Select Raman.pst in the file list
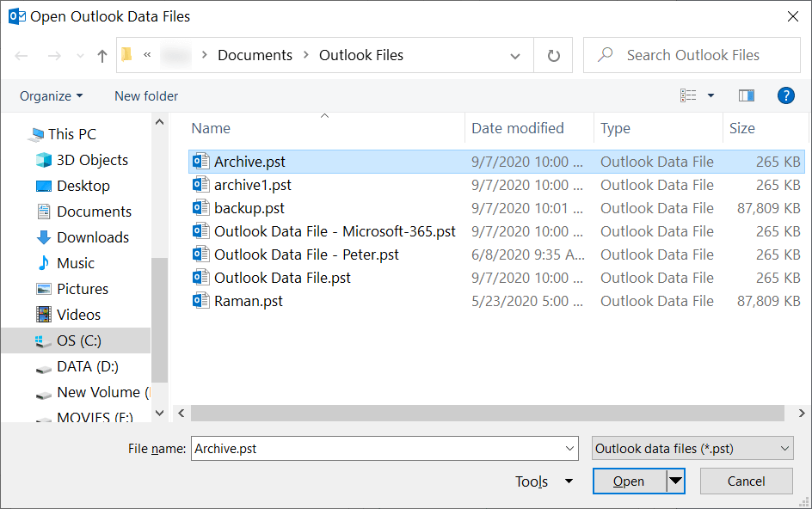Screen dimensions: 812x509 click(x=248, y=300)
